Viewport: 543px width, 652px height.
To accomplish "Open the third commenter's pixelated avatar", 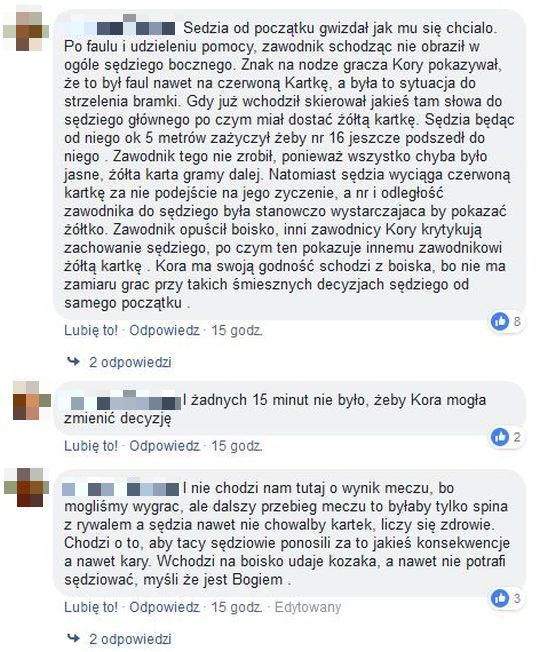I will pos(26,487).
